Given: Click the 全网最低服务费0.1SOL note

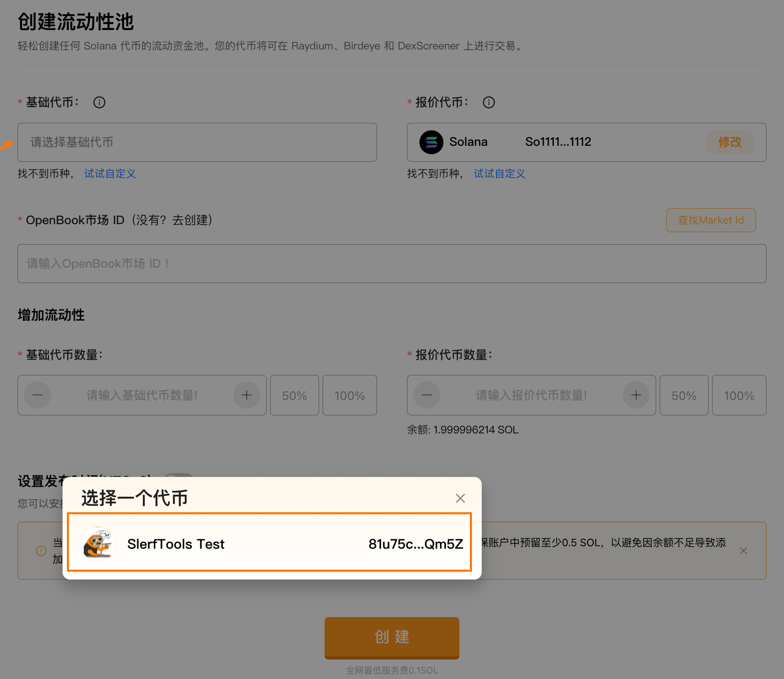Looking at the screenshot, I should [392, 671].
